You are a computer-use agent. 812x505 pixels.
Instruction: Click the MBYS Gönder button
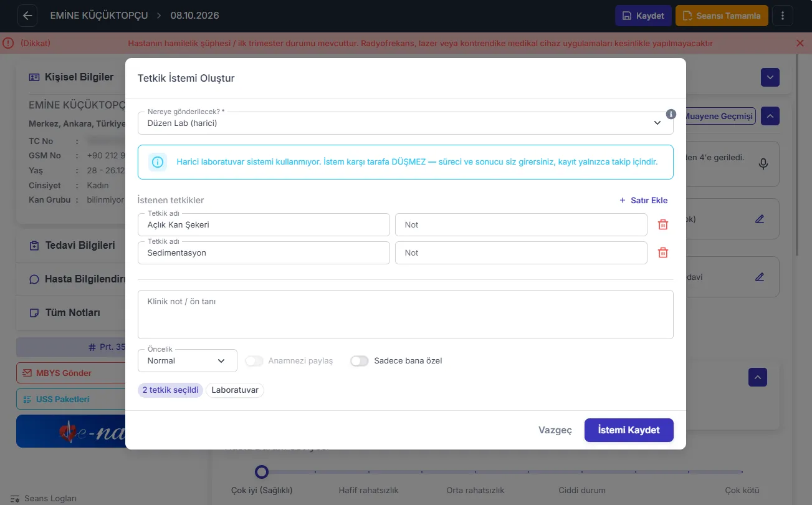(71, 373)
